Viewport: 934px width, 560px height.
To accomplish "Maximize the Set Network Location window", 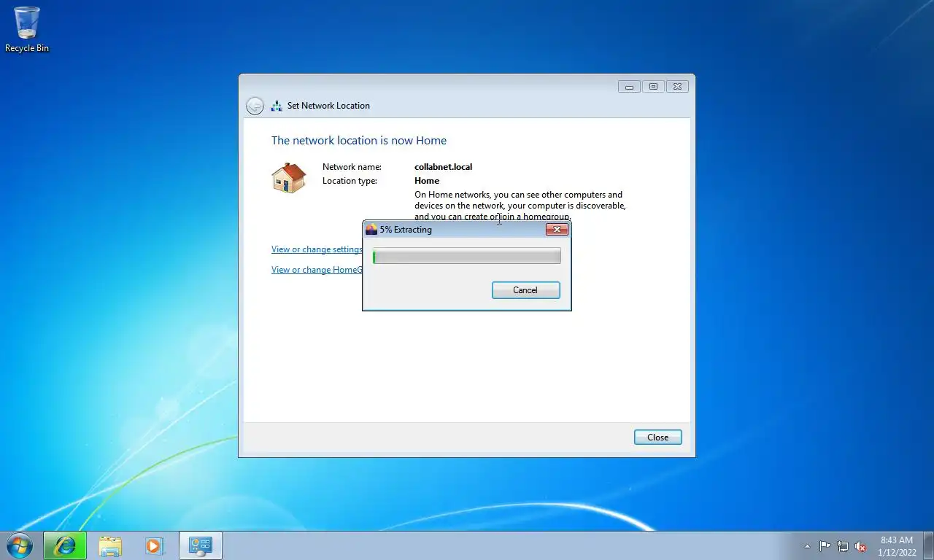I will [x=653, y=87].
